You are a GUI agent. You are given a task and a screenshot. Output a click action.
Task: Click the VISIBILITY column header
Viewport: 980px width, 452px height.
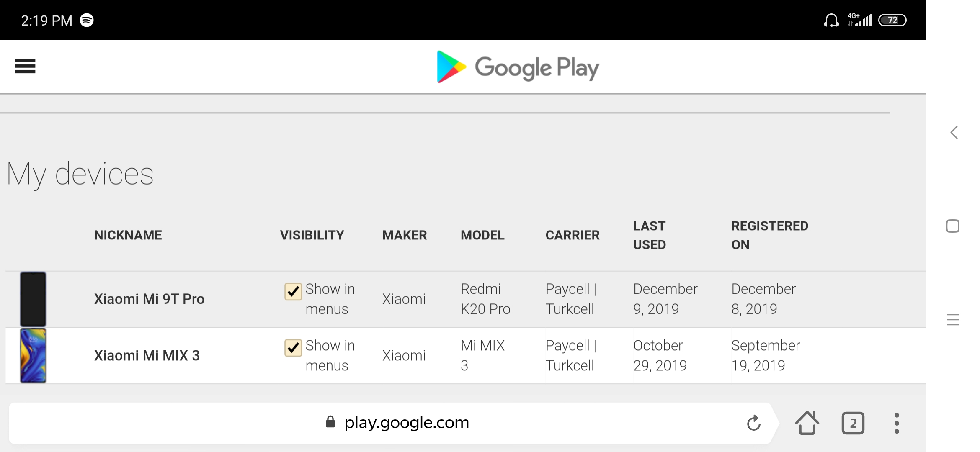pos(312,235)
